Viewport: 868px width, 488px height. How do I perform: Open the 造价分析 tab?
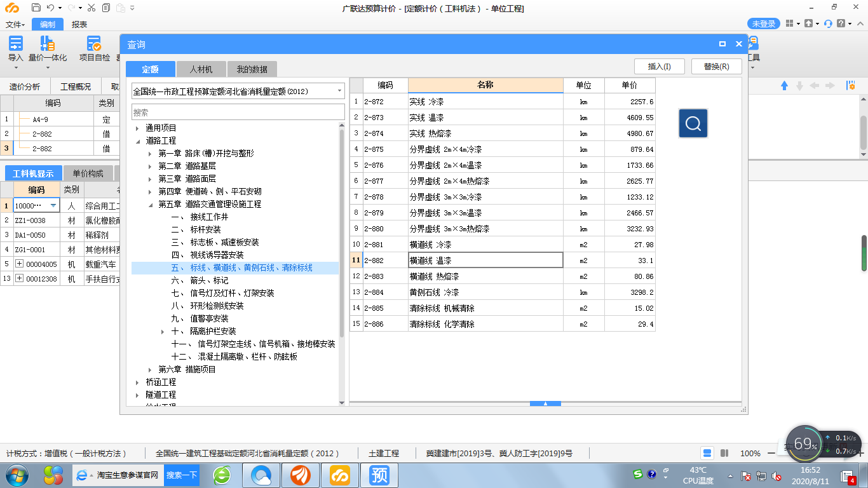[x=24, y=86]
